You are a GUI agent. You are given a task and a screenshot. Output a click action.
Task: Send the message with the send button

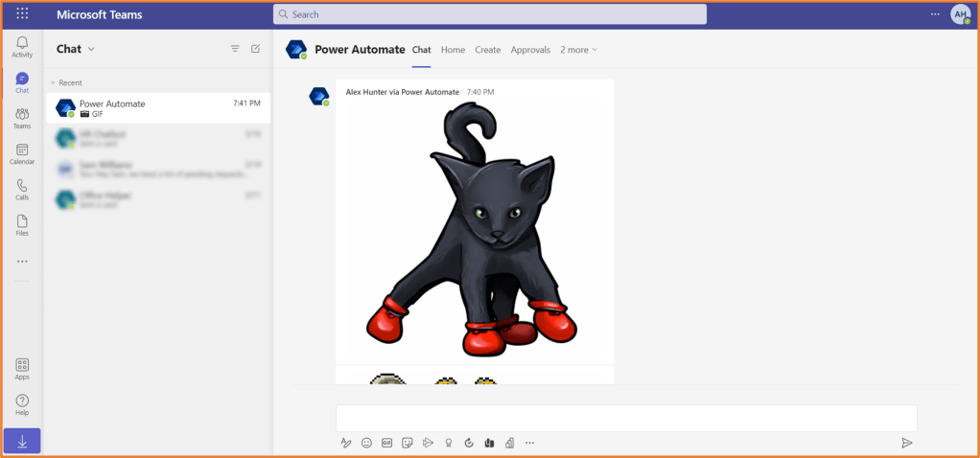[x=906, y=443]
